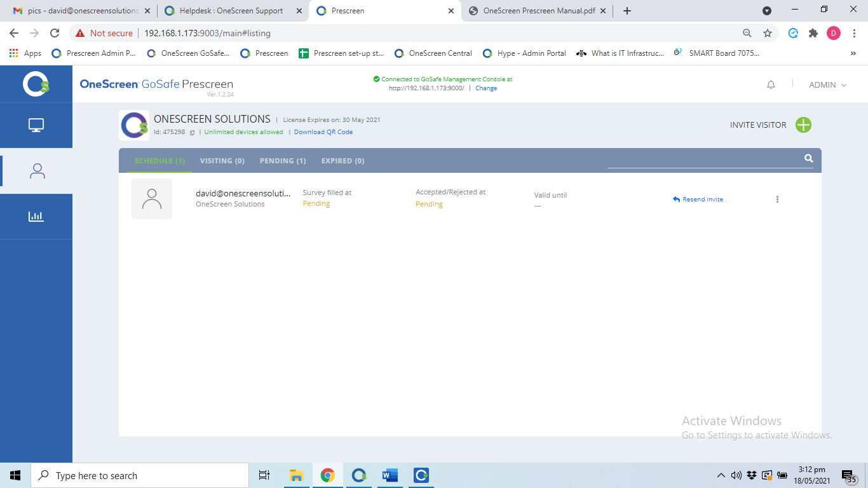Open three-dot menu for david's invite row
This screenshot has height=488, width=868.
point(777,200)
